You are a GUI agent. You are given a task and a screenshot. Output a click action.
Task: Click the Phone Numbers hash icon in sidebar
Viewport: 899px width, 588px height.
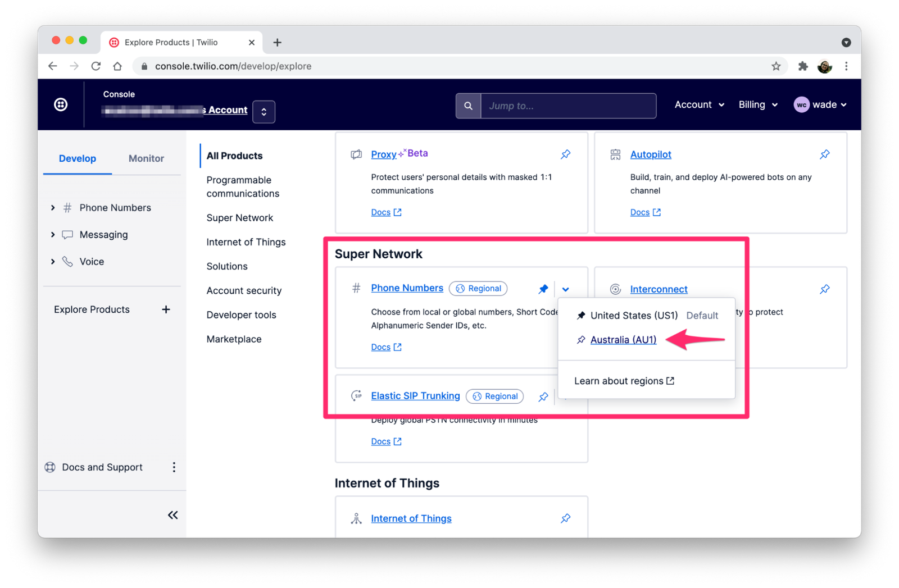[x=67, y=207]
